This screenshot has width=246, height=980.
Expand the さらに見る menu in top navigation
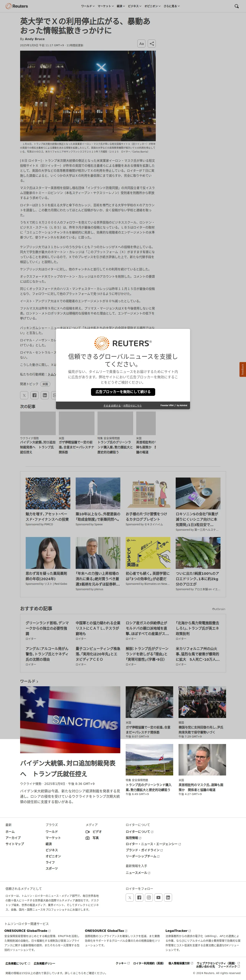pos(172,6)
